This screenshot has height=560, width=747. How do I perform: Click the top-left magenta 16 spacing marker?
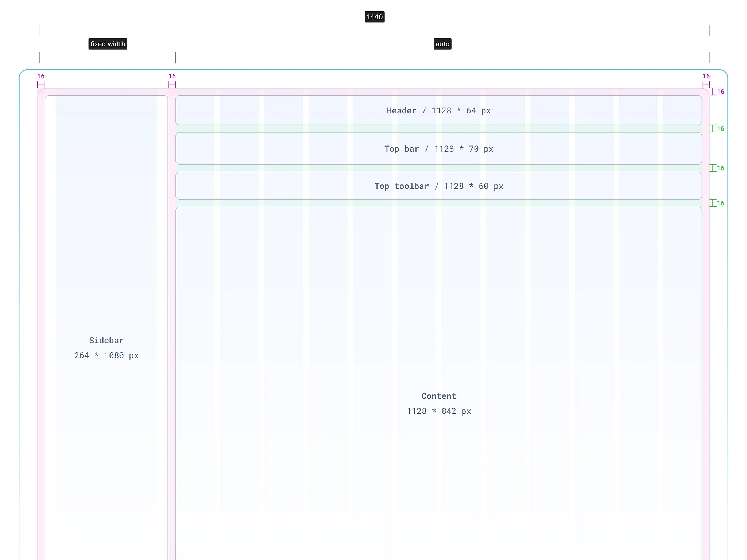(x=41, y=77)
